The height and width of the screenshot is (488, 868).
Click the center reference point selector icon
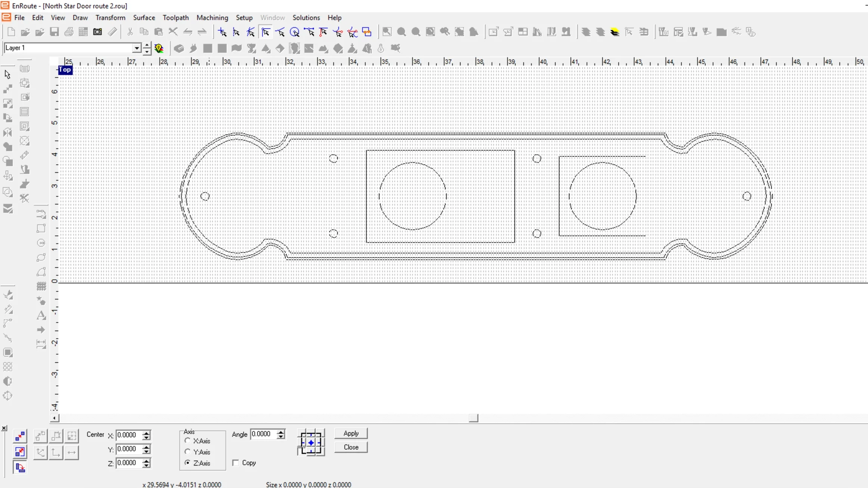point(311,442)
